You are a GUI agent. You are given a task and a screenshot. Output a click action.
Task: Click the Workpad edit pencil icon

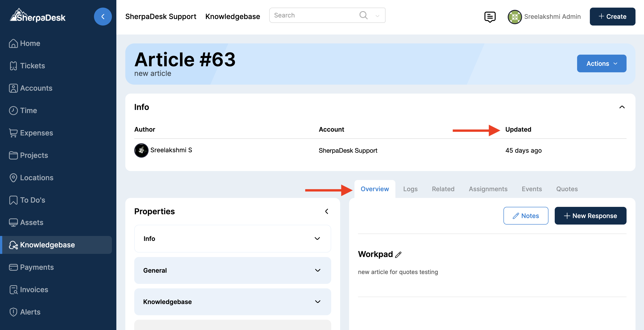398,255
